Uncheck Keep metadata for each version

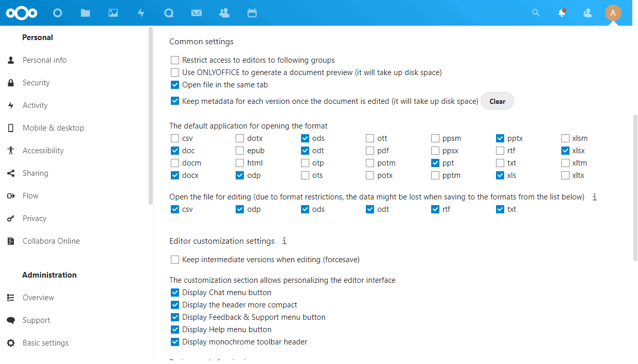coord(175,101)
